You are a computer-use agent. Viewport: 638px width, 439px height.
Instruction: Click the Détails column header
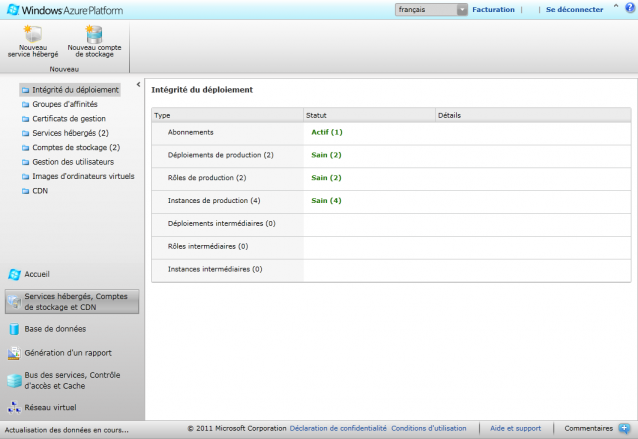pos(533,115)
